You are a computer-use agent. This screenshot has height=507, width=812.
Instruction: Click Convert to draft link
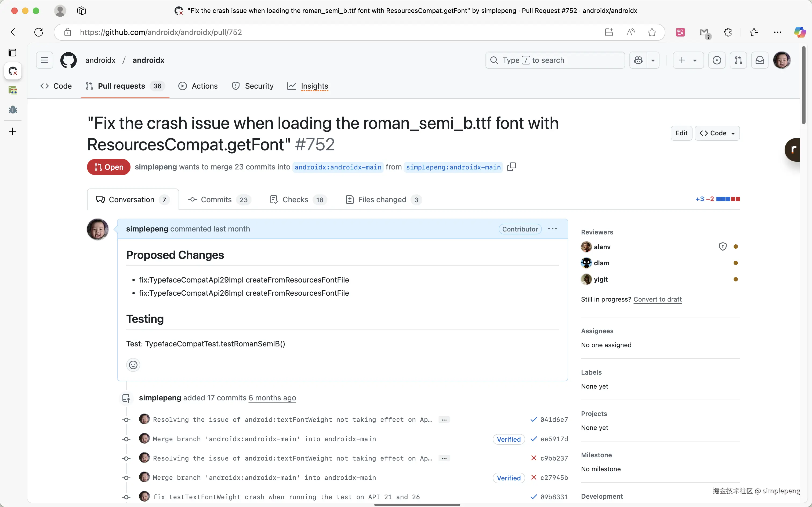click(657, 299)
